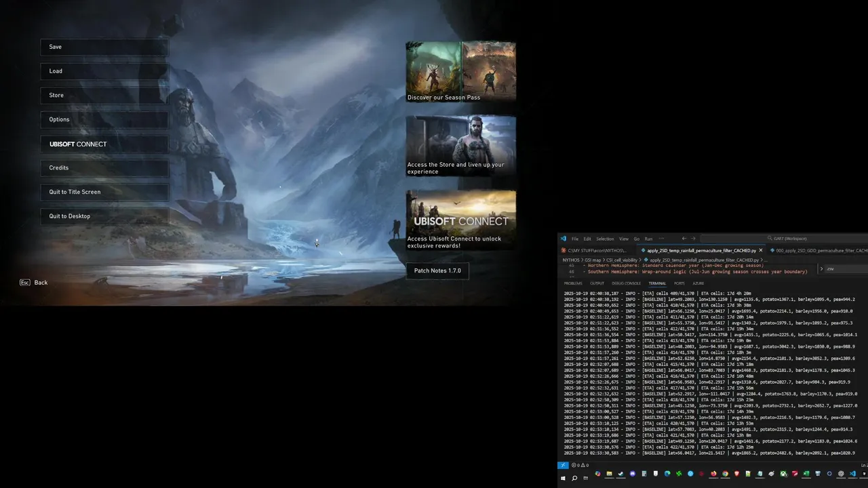Open Firefox from the taskbar
868x488 pixels.
pyautogui.click(x=713, y=474)
